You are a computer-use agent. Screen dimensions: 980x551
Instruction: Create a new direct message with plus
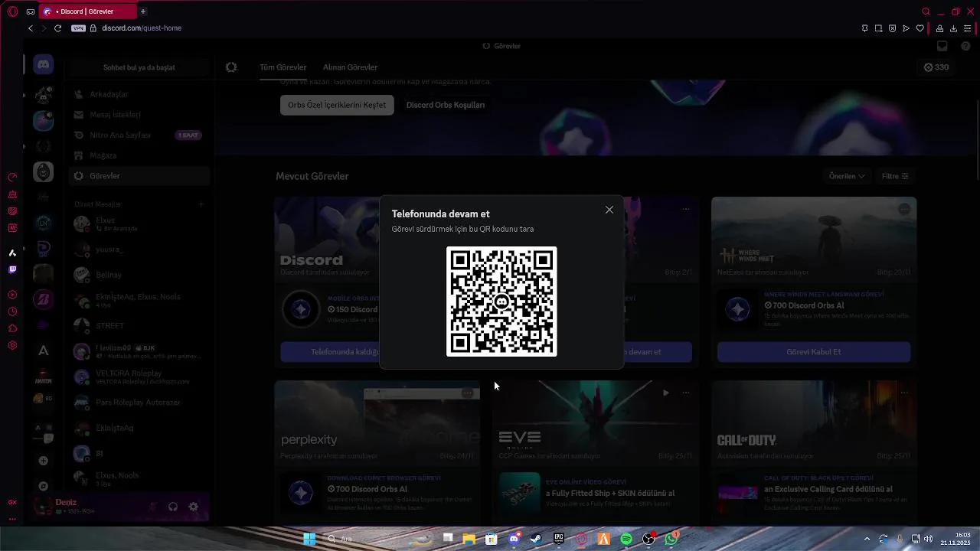(201, 204)
